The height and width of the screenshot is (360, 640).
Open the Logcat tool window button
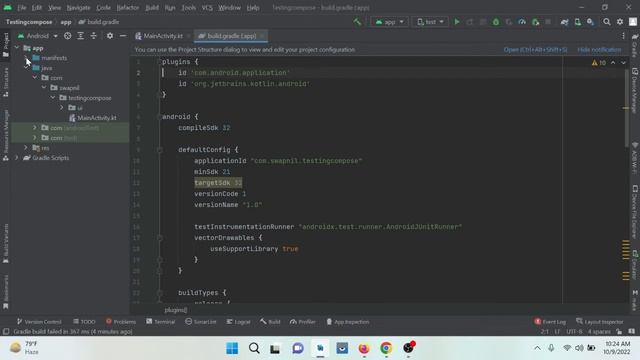[x=238, y=322]
